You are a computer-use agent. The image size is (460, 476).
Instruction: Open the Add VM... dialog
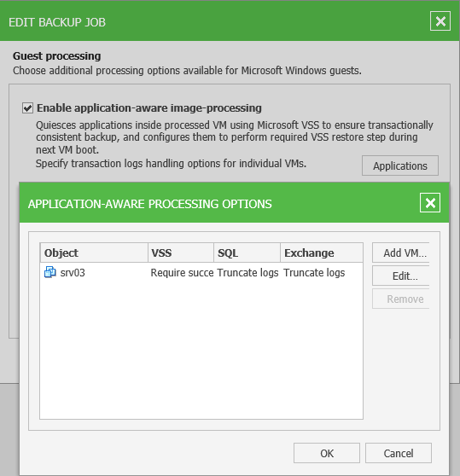click(x=401, y=253)
